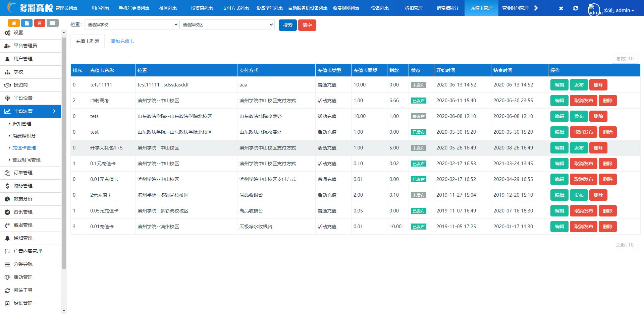Click the red 清空 button
644x314 pixels.
(307, 25)
